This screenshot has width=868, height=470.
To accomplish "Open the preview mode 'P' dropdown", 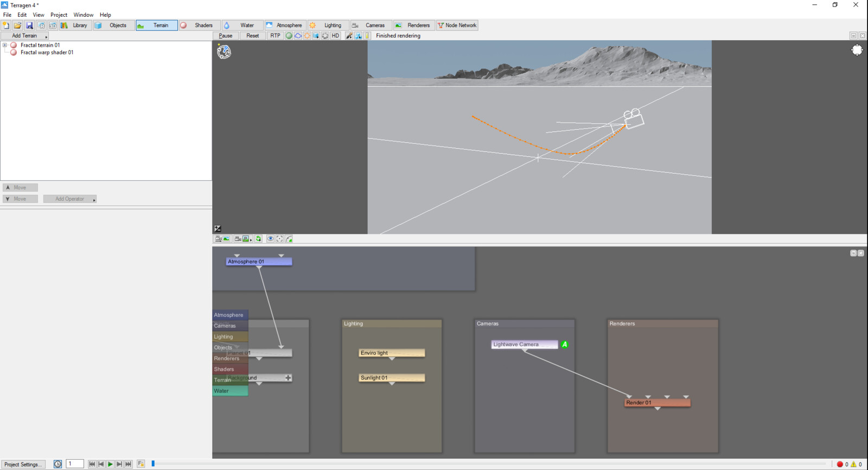I will pos(247,239).
